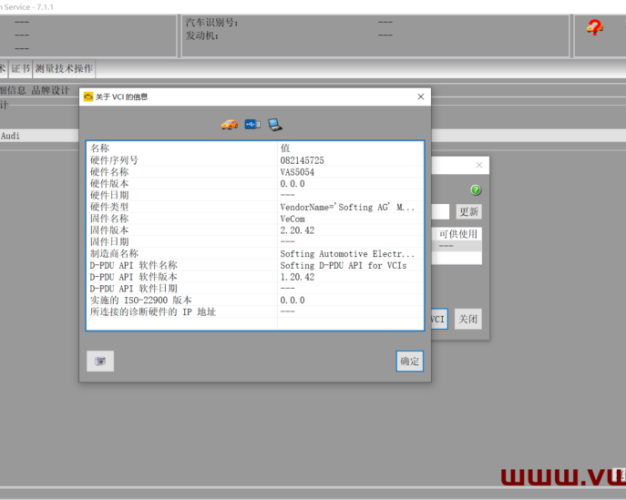Click the laptop computer icon
The image size is (626, 500).
coord(275,124)
